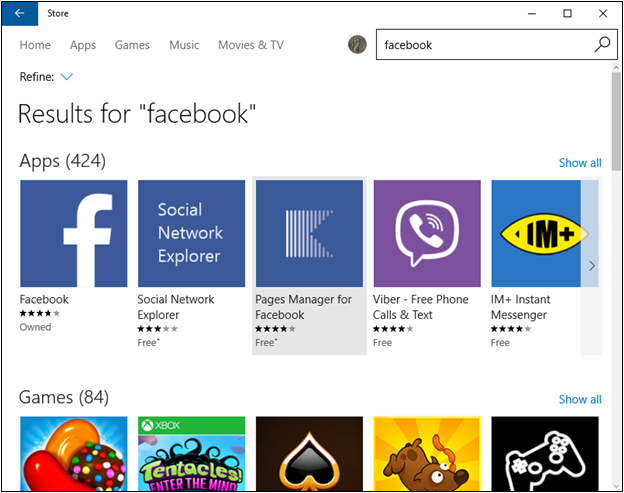Navigate to Movies & TV
The image size is (624, 493).
[x=251, y=45]
